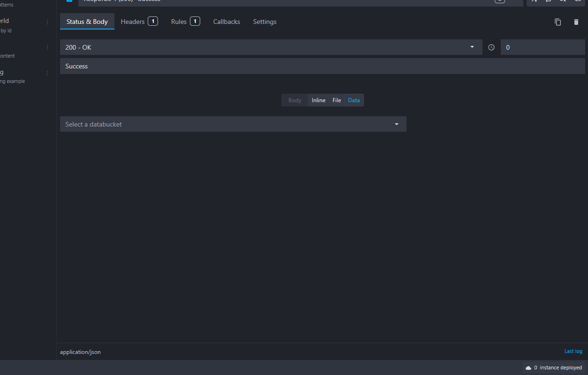
Task: Enable random response mode
Action: [534, 1]
